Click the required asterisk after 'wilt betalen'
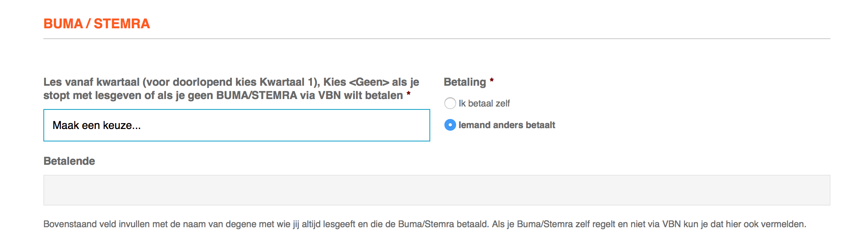The width and height of the screenshot is (868, 248). coord(409,93)
